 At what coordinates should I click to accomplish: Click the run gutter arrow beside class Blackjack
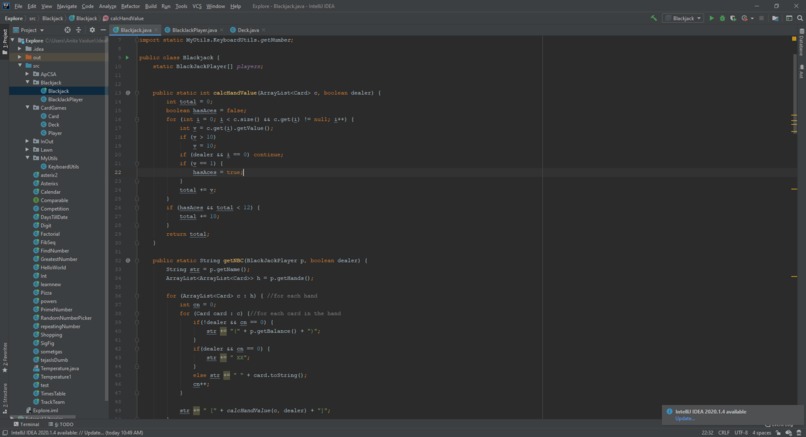pyautogui.click(x=127, y=58)
